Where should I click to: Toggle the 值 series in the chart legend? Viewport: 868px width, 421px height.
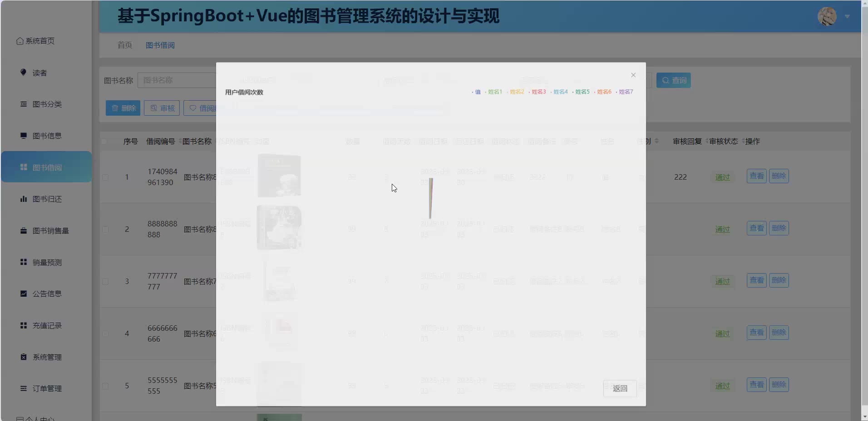click(x=476, y=92)
